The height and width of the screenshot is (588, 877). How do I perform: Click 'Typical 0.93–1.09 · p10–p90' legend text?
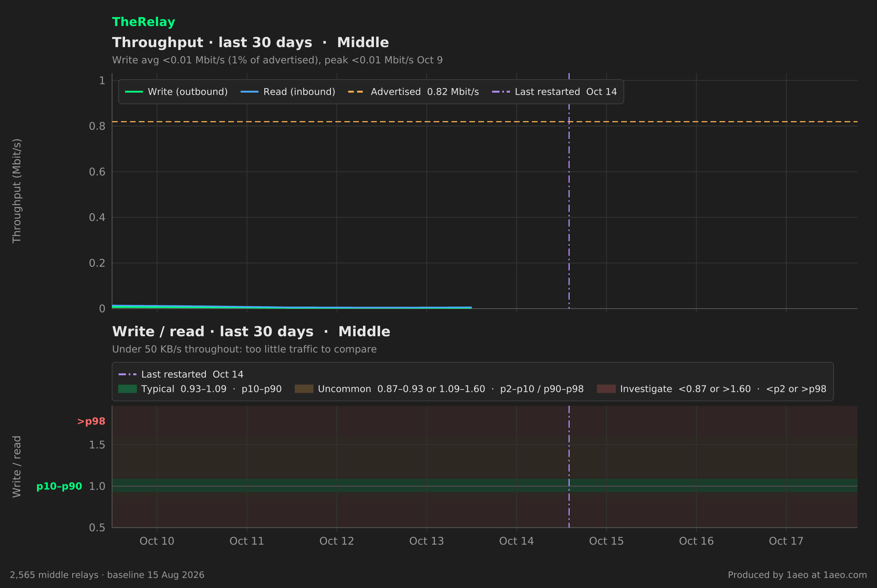(x=211, y=389)
